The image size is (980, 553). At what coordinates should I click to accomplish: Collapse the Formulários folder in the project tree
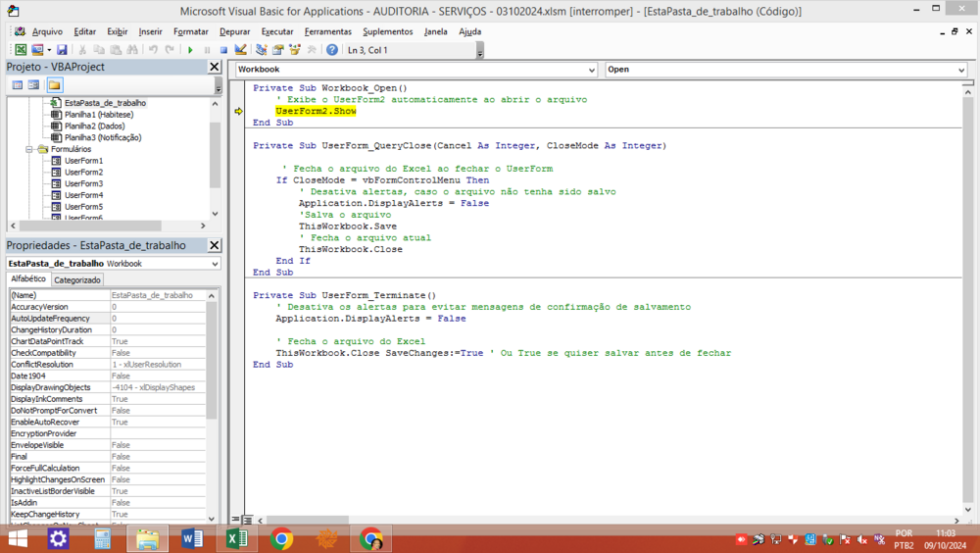pos(30,149)
